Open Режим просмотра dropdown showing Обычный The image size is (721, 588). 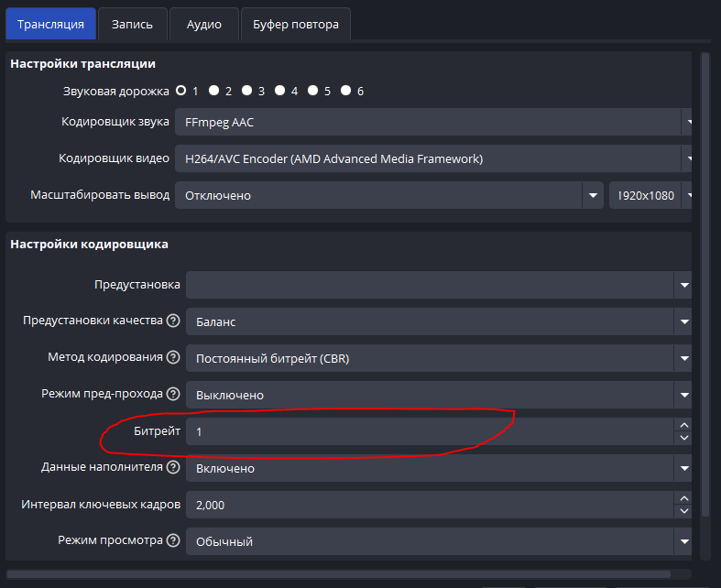[439, 541]
